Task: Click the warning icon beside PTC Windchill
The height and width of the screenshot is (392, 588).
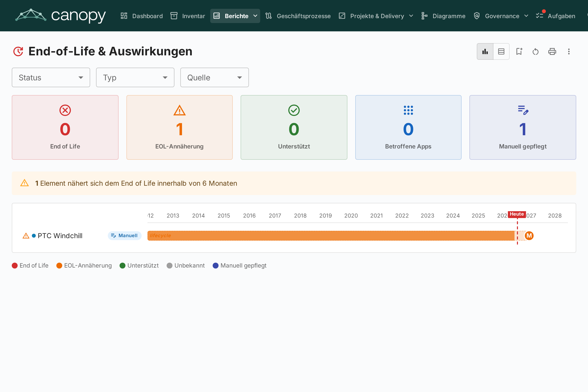Action: (x=26, y=236)
